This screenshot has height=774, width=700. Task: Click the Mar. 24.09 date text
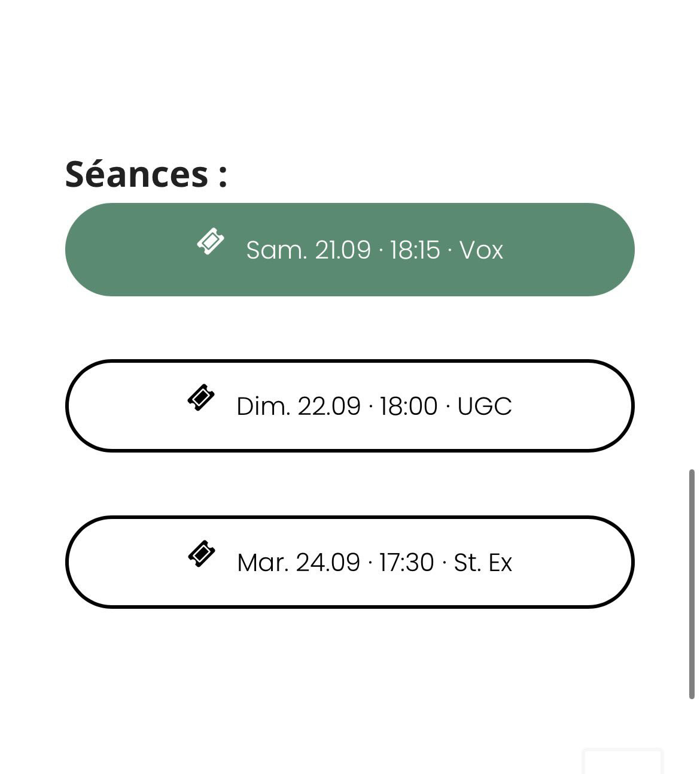(x=299, y=562)
